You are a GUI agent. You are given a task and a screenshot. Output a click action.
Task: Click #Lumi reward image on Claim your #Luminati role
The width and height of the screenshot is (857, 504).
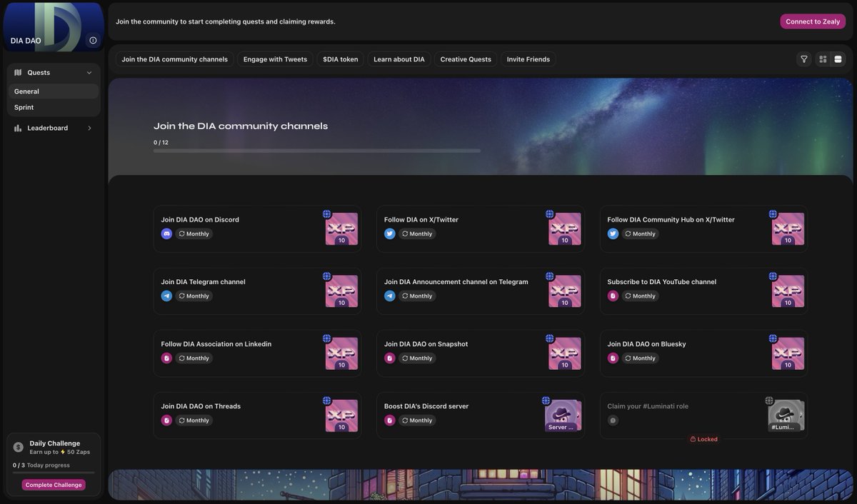pyautogui.click(x=786, y=415)
